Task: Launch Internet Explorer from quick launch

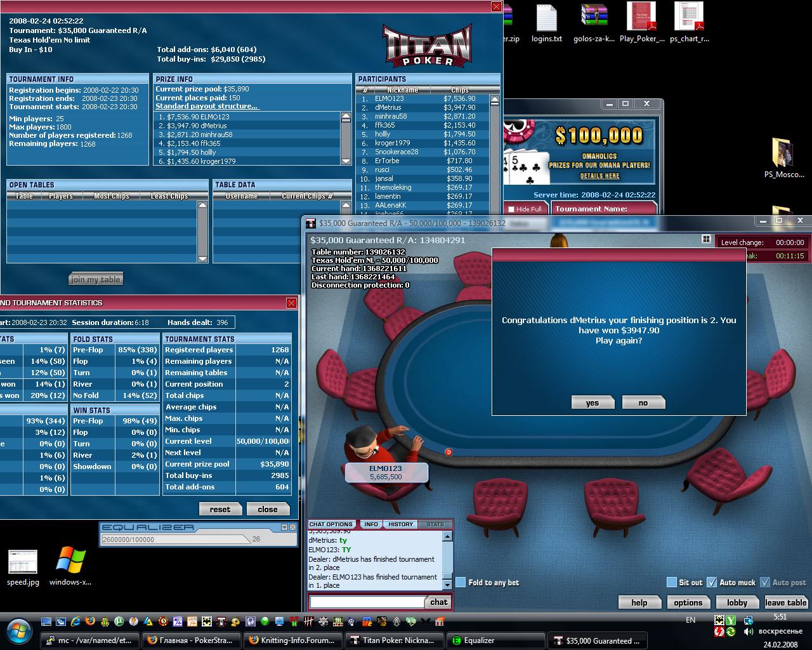Action: (75, 621)
